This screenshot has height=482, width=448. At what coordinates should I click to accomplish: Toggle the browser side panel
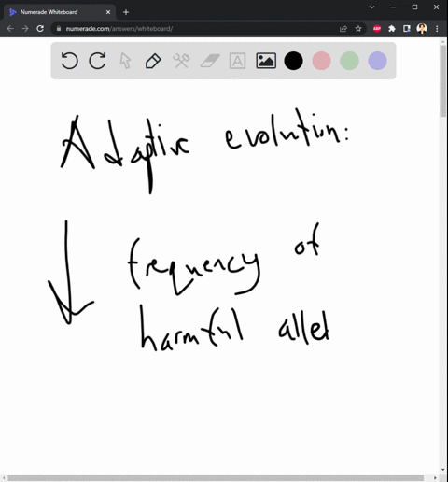point(407,29)
